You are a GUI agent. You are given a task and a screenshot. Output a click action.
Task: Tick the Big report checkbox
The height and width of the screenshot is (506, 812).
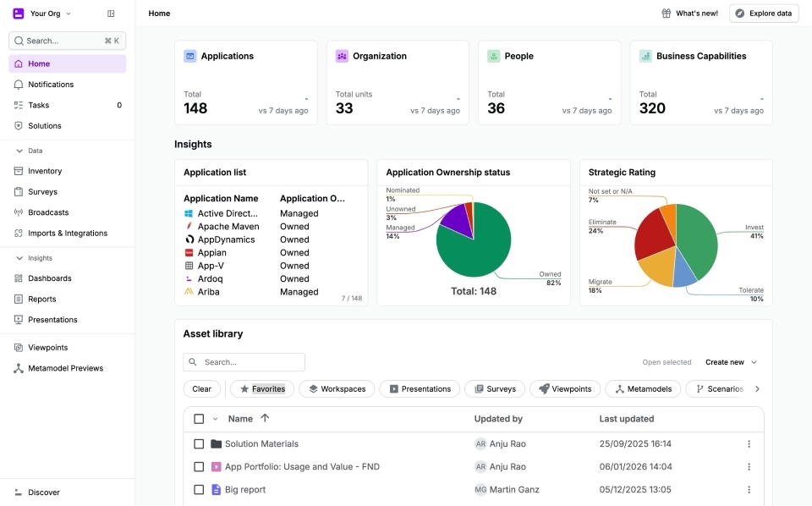click(x=199, y=490)
